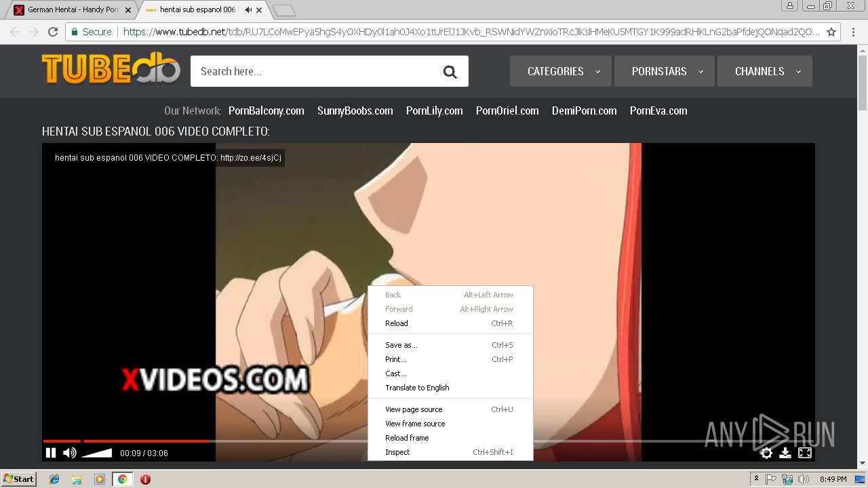The width and height of the screenshot is (868, 488).
Task: Pause the video playback
Action: tap(51, 453)
